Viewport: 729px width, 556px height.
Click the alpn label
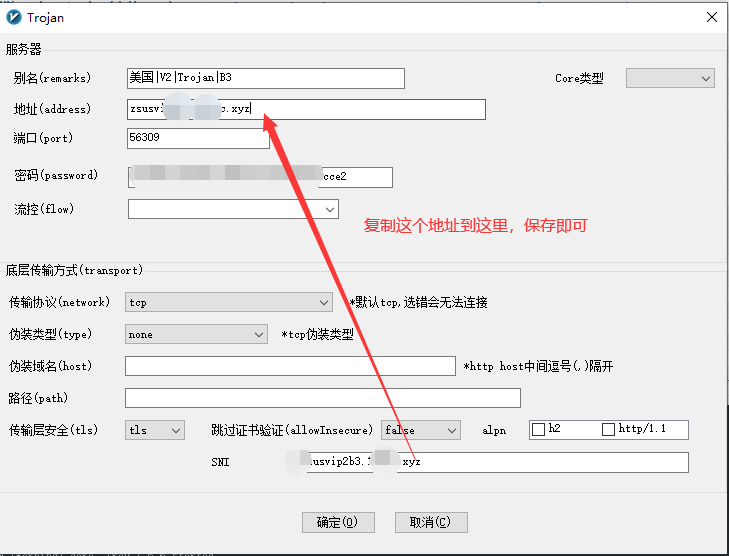(494, 431)
